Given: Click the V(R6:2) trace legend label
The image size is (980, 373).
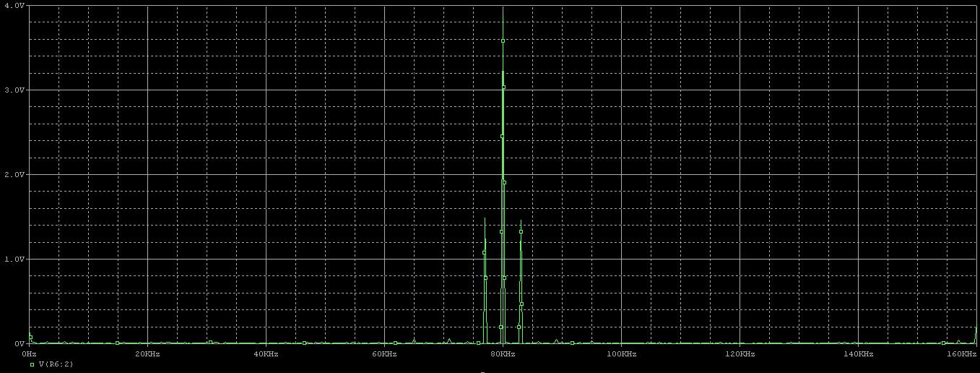Looking at the screenshot, I should (x=56, y=364).
